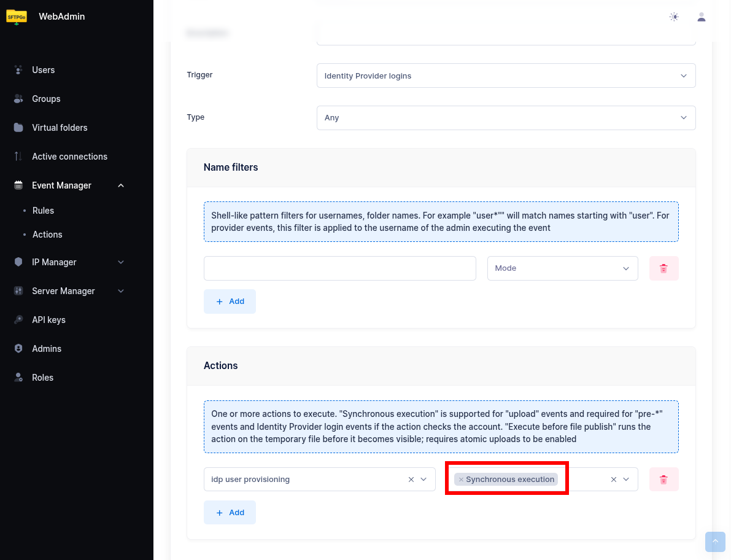Open the Trigger dropdown
This screenshot has height=560, width=731.
506,76
